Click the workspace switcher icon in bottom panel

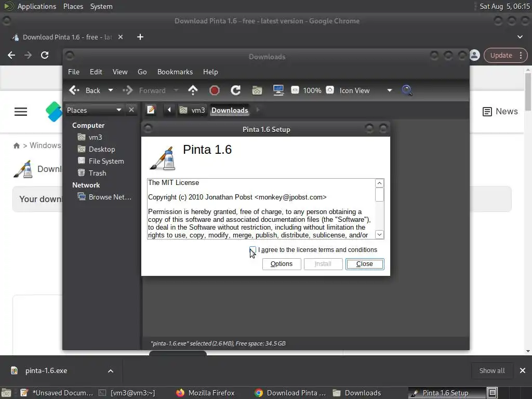[x=493, y=393]
